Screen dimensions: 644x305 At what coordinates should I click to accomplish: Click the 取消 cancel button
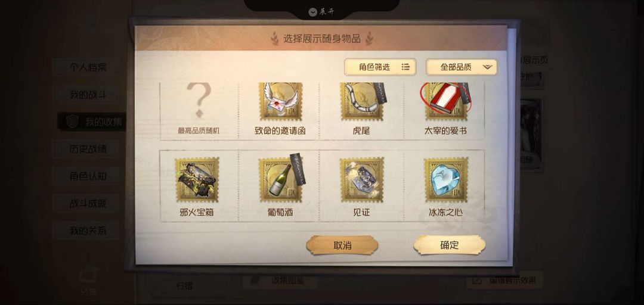click(342, 245)
